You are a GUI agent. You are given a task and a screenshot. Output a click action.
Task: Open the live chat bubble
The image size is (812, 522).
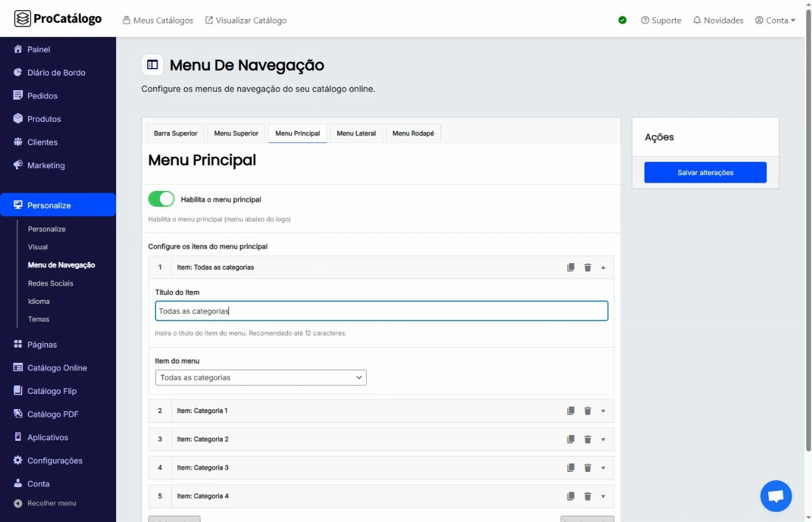[x=776, y=496]
